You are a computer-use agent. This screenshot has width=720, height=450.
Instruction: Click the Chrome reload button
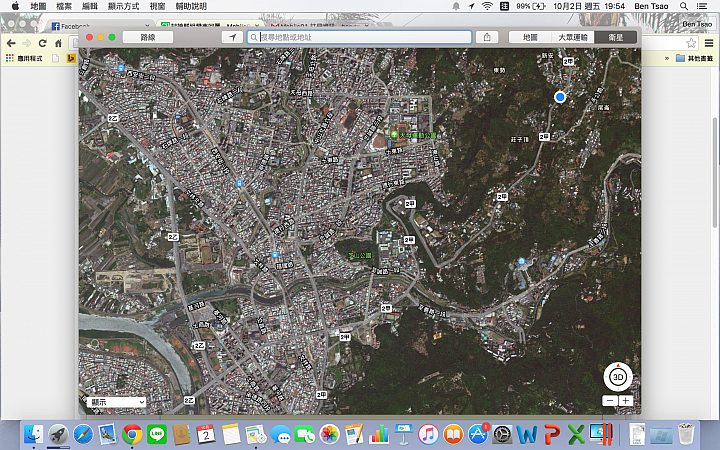pos(42,43)
